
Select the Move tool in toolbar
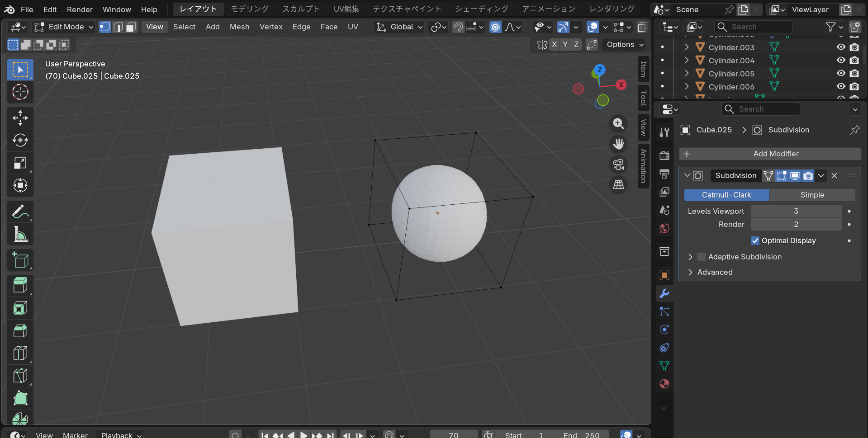pyautogui.click(x=20, y=118)
